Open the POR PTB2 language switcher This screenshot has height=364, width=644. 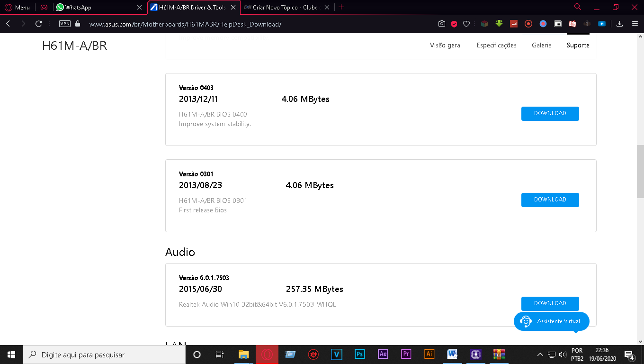(577, 355)
